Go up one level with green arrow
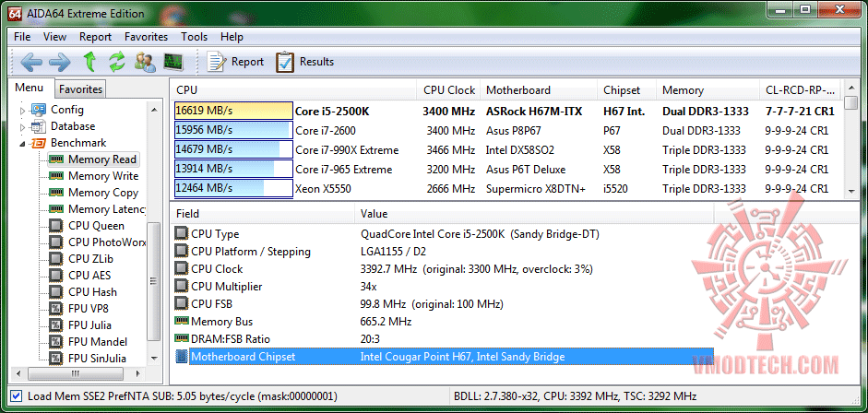The height and width of the screenshot is (413, 868). pyautogui.click(x=89, y=62)
